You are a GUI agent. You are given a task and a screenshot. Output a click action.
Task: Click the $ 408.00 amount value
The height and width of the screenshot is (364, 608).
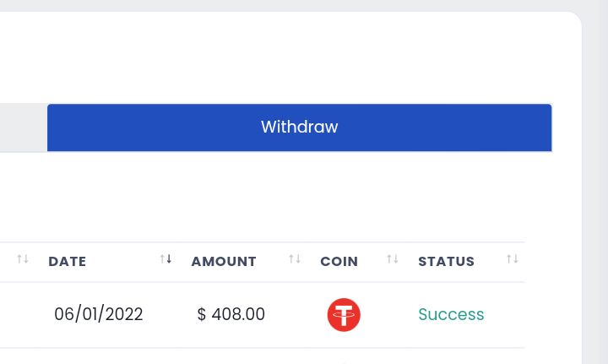pos(231,314)
